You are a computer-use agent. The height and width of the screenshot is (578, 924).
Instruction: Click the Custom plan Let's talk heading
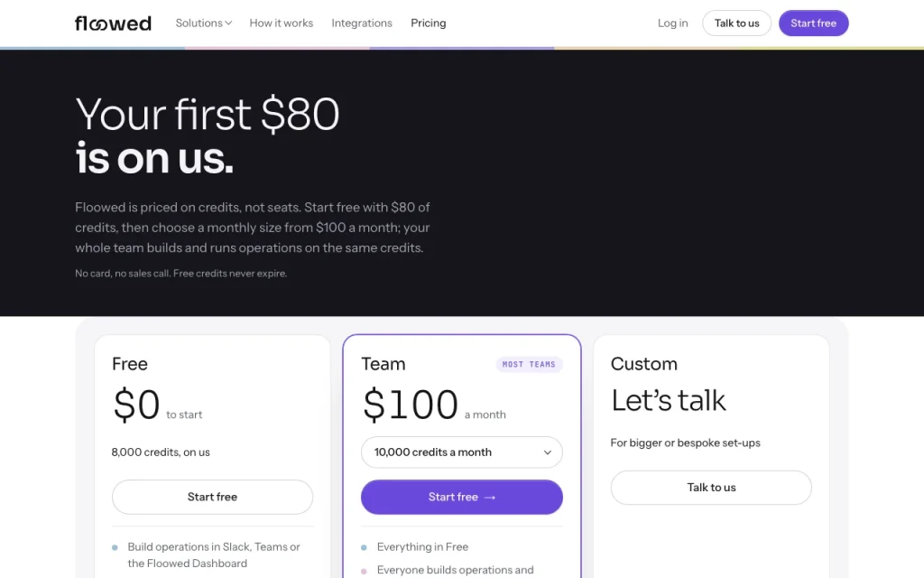pyautogui.click(x=669, y=400)
